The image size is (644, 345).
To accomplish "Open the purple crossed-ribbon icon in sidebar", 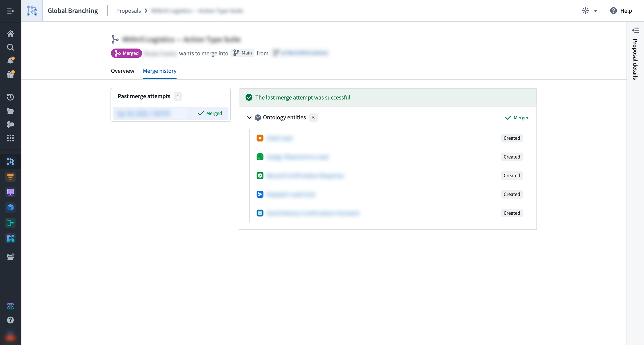I will coord(10,306).
